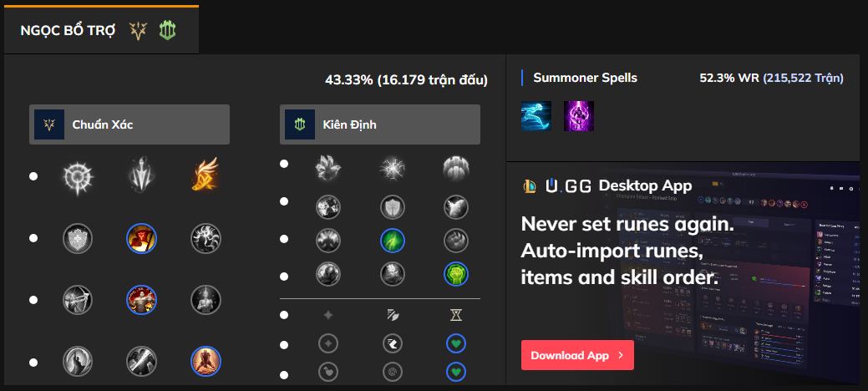Select the attack speed shard in first shard row
The image size is (868, 391).
[x=392, y=315]
